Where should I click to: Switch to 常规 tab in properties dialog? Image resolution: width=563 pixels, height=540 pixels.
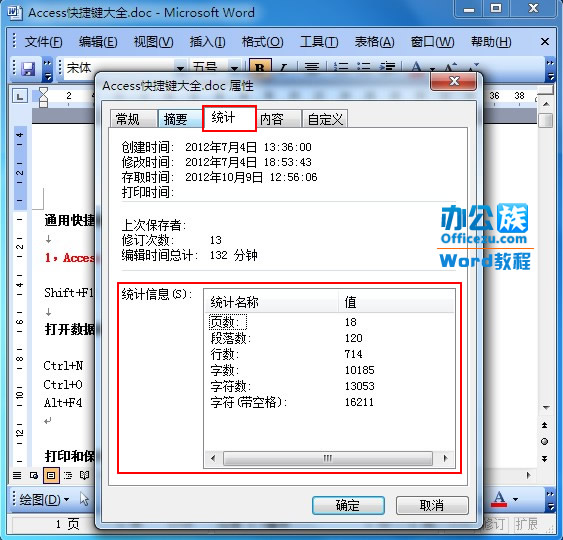[133, 118]
